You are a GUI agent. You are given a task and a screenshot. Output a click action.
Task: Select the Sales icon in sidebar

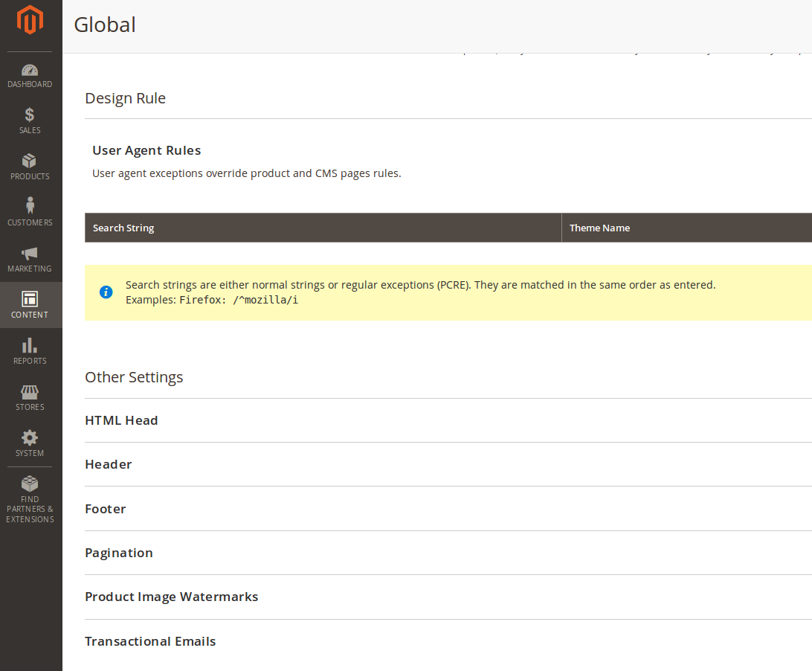click(x=30, y=121)
